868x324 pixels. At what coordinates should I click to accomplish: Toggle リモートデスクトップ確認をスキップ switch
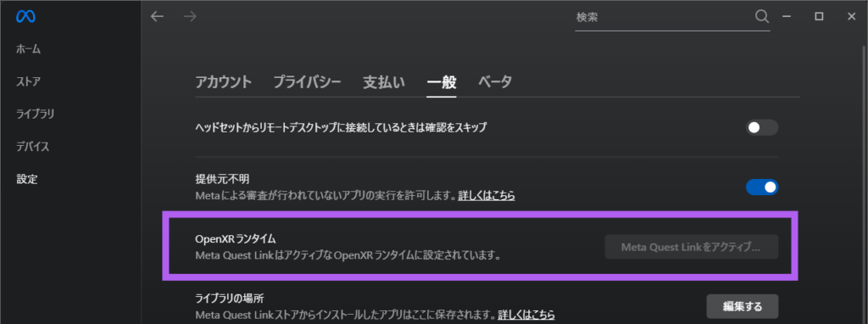pyautogui.click(x=762, y=128)
